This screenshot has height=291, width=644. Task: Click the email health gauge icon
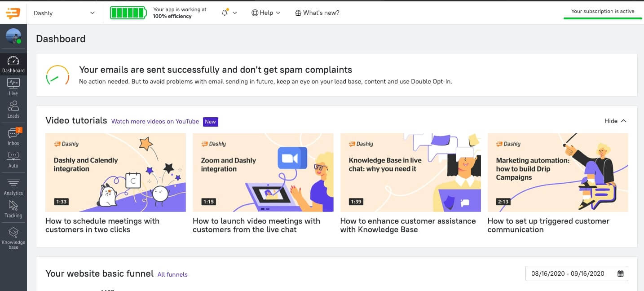[57, 75]
